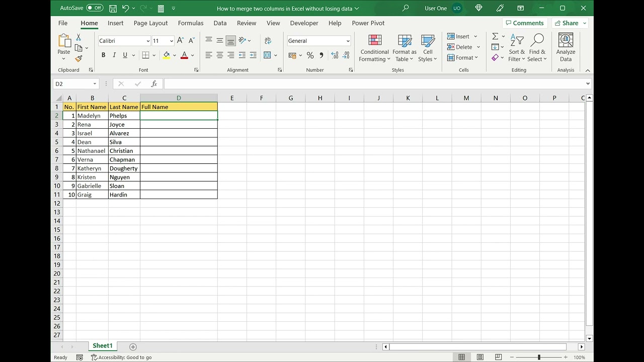Open the General number format dropdown
Image resolution: width=644 pixels, height=362 pixels.
(348, 41)
